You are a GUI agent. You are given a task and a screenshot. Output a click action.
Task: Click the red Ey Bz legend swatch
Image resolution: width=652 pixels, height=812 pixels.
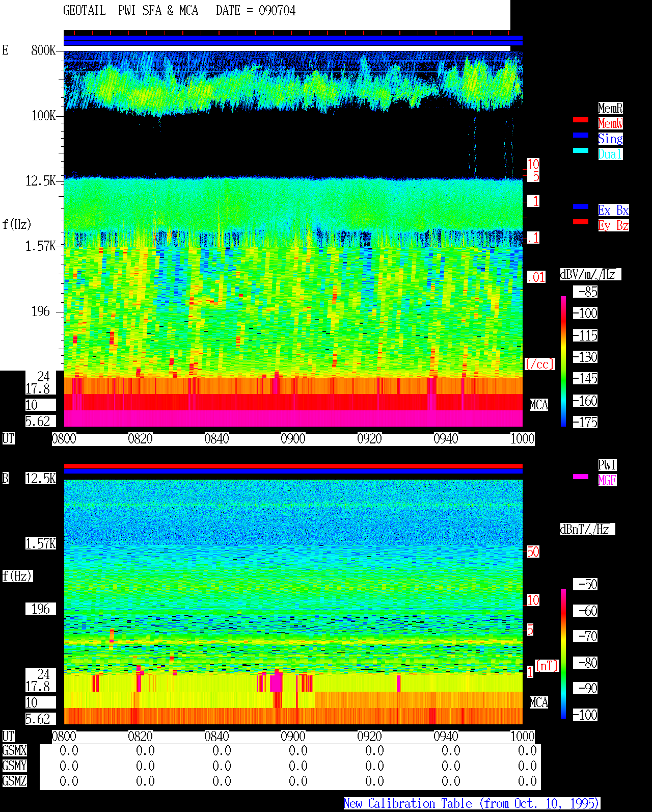click(x=581, y=222)
